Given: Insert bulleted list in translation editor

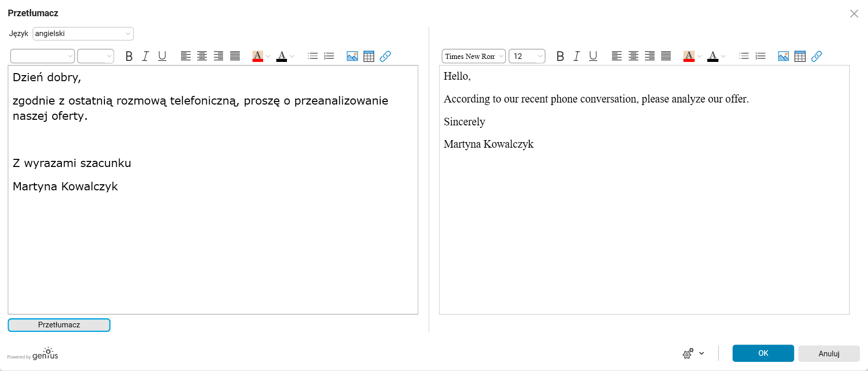Looking at the screenshot, I should tap(744, 56).
